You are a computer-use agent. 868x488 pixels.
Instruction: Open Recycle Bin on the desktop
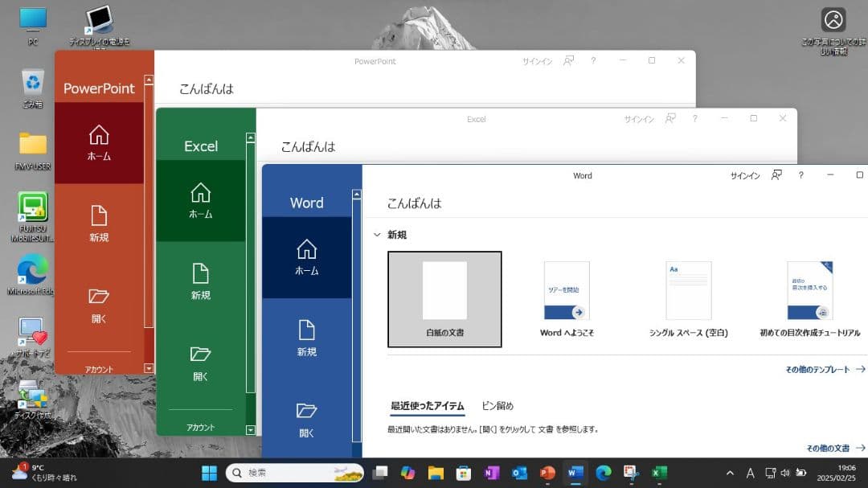point(33,88)
